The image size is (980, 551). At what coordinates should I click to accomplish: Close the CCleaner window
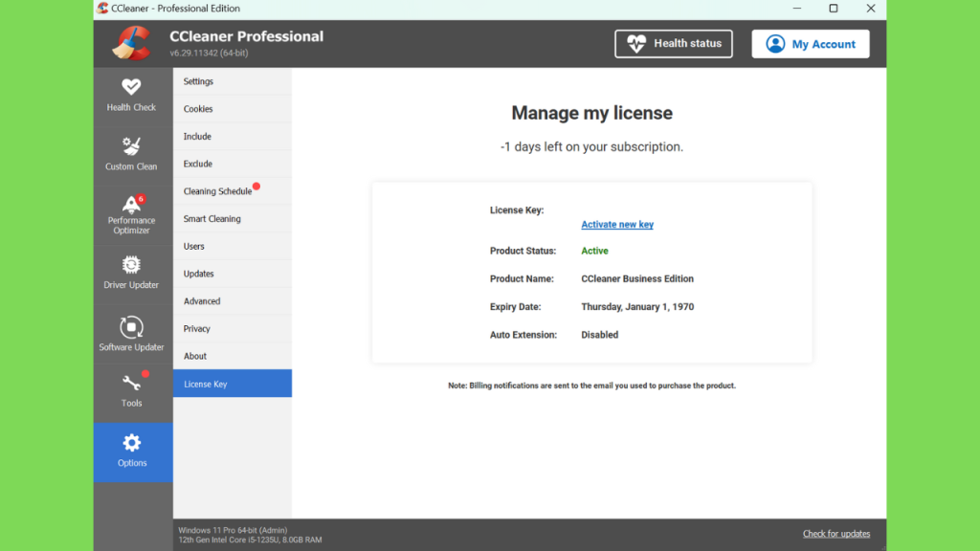(871, 8)
